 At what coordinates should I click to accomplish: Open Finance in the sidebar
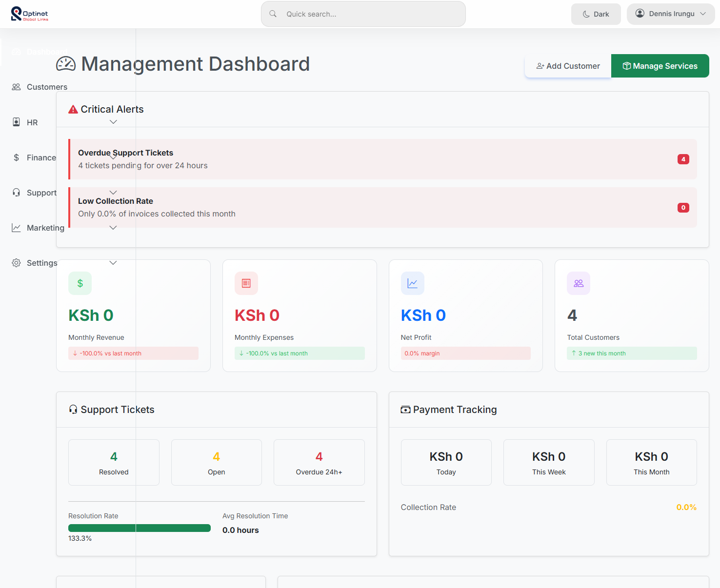[41, 157]
